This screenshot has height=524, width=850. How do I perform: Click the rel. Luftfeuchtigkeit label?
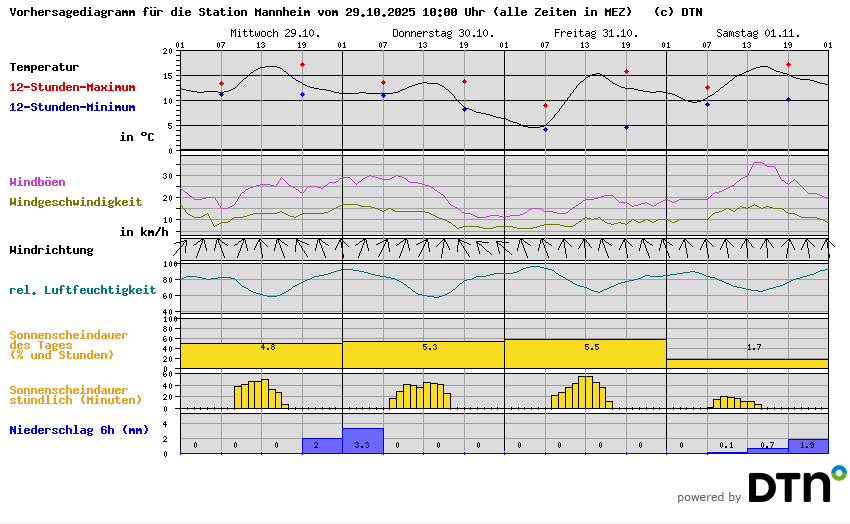(x=82, y=290)
